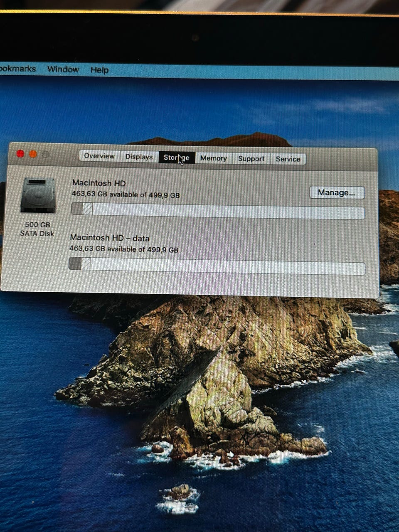The image size is (399, 532).
Task: Click available space text under Macintosh HD
Action: click(x=126, y=194)
